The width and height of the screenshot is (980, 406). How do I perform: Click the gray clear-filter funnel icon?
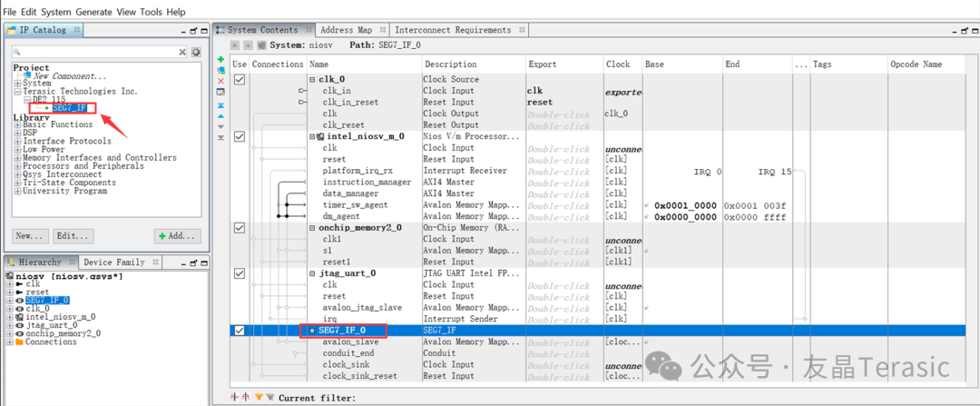270,397
